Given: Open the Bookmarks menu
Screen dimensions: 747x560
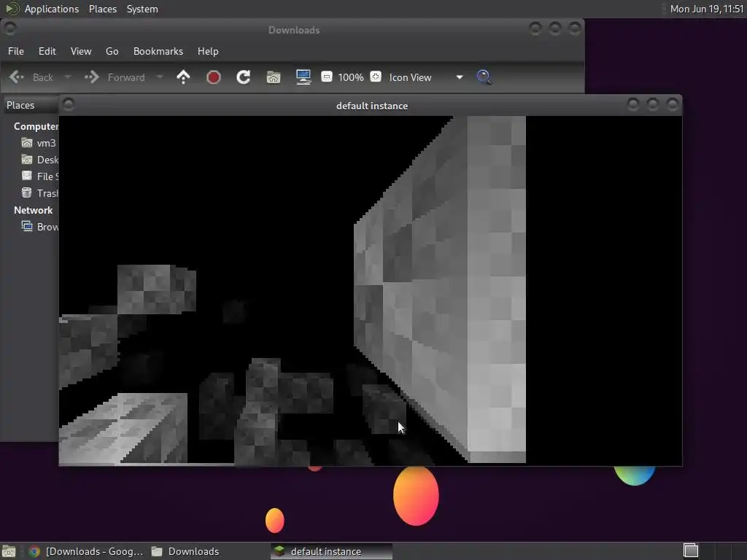Looking at the screenshot, I should coord(158,51).
